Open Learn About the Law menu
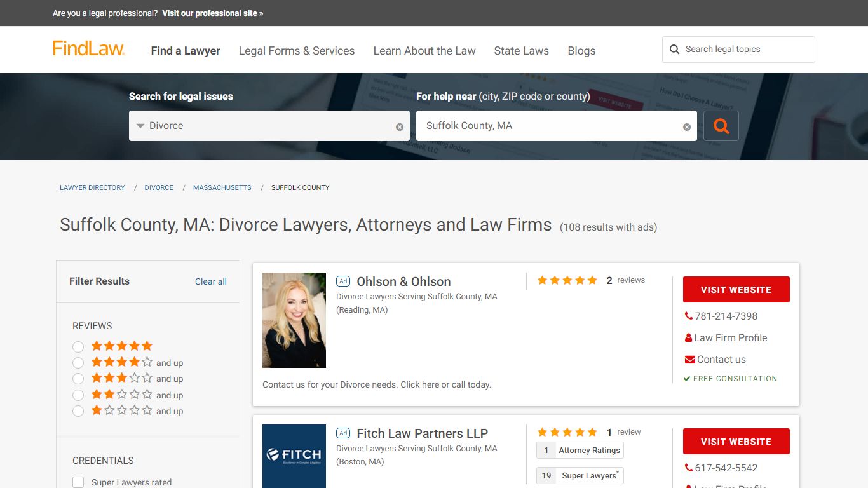Screen dimensions: 868x488 (x=424, y=51)
